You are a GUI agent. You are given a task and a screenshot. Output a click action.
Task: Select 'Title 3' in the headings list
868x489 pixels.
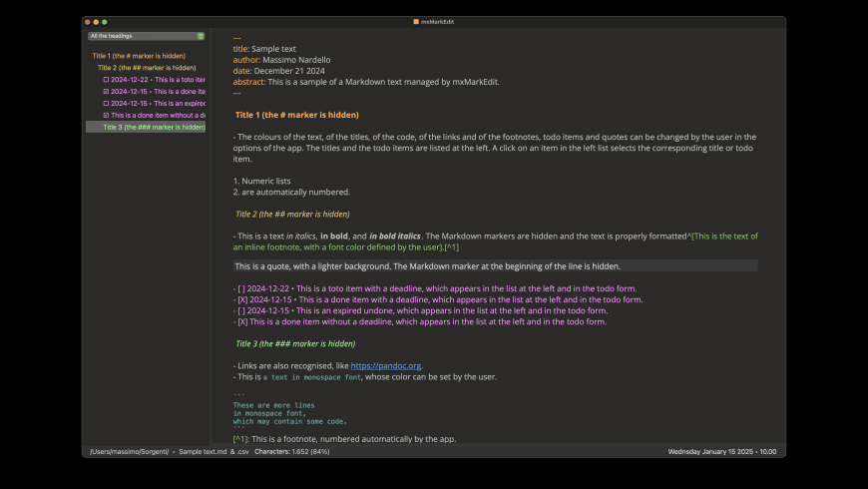tap(154, 127)
